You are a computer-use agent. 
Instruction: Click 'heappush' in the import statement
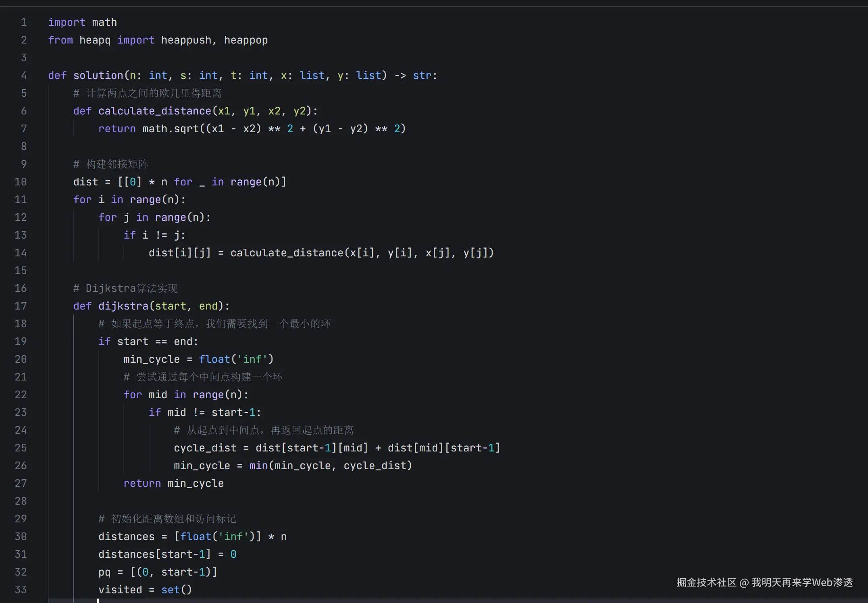click(x=186, y=40)
